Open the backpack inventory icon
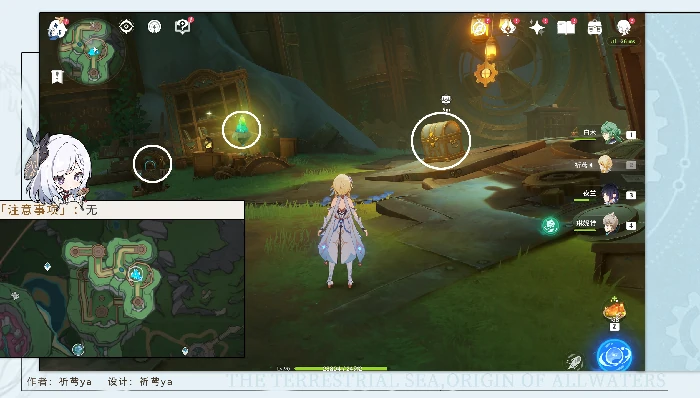Image resolution: width=700 pixels, height=398 pixels. click(x=595, y=28)
